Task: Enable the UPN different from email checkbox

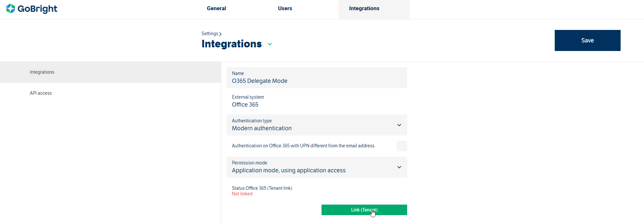Action: 402,146
